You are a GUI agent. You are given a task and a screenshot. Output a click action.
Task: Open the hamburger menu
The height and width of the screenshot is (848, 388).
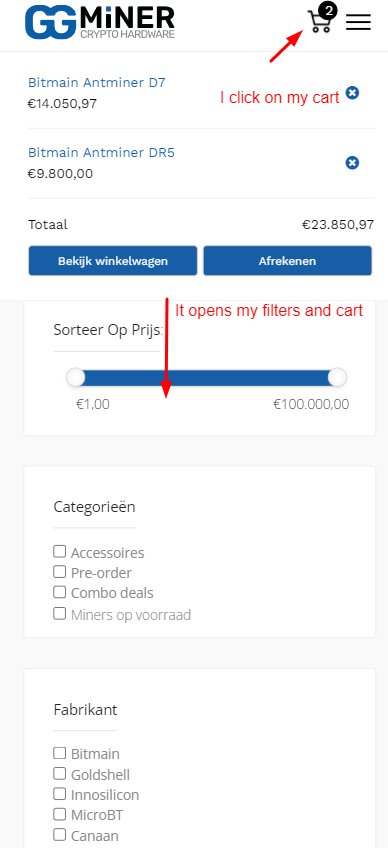click(x=358, y=22)
